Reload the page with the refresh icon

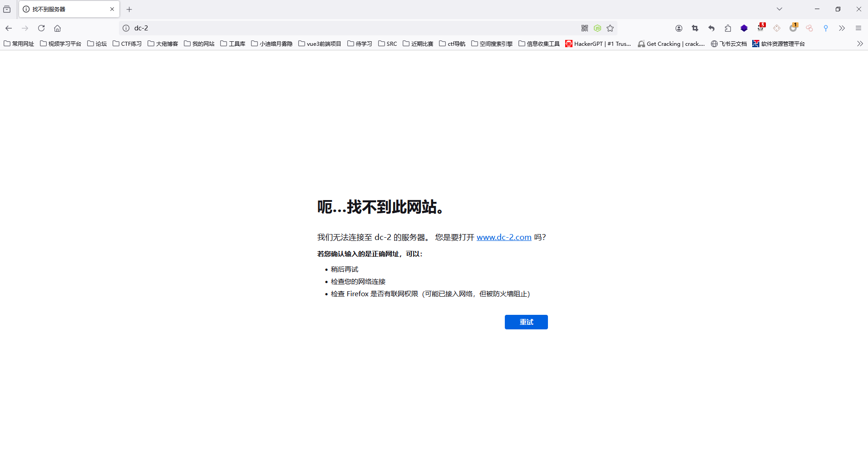click(41, 28)
